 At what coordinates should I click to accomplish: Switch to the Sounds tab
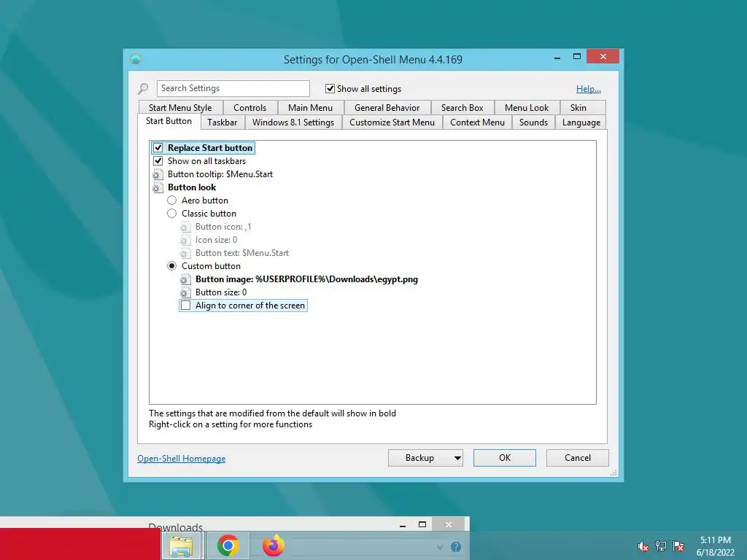(x=533, y=122)
